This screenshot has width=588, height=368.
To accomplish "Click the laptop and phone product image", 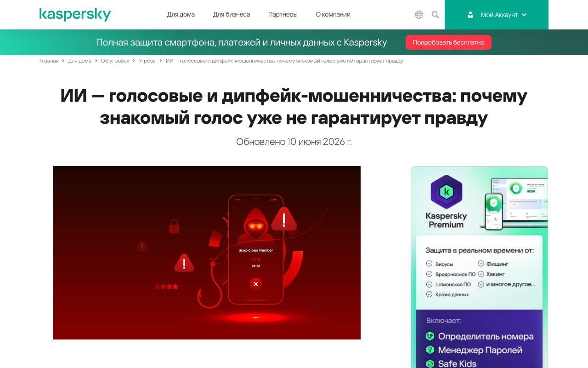I will (x=513, y=203).
